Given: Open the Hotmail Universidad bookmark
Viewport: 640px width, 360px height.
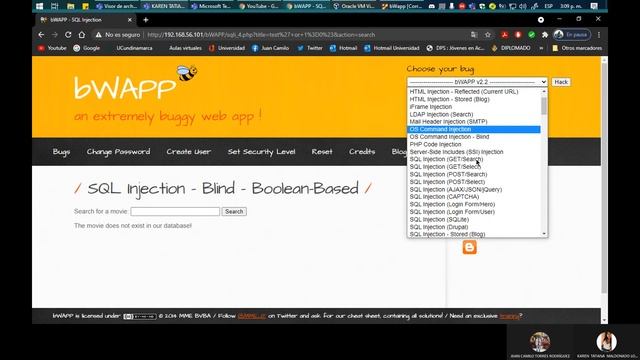Looking at the screenshot, I should [x=392, y=48].
